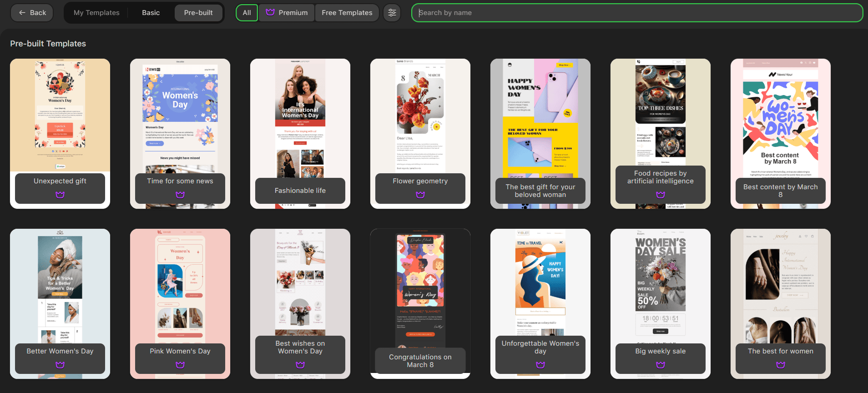Show only Free Templates
This screenshot has height=393, width=868.
pyautogui.click(x=347, y=13)
